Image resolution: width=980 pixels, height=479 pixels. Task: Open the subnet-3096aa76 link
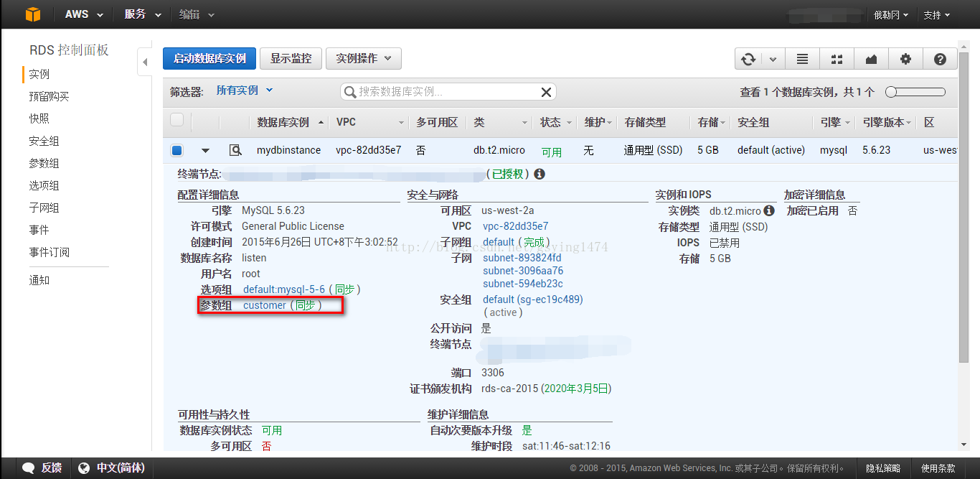[523, 271]
